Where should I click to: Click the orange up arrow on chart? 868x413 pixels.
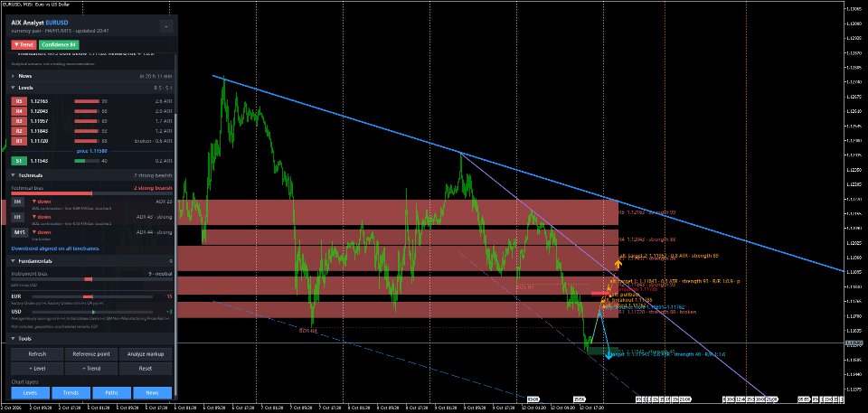pyautogui.click(x=618, y=264)
